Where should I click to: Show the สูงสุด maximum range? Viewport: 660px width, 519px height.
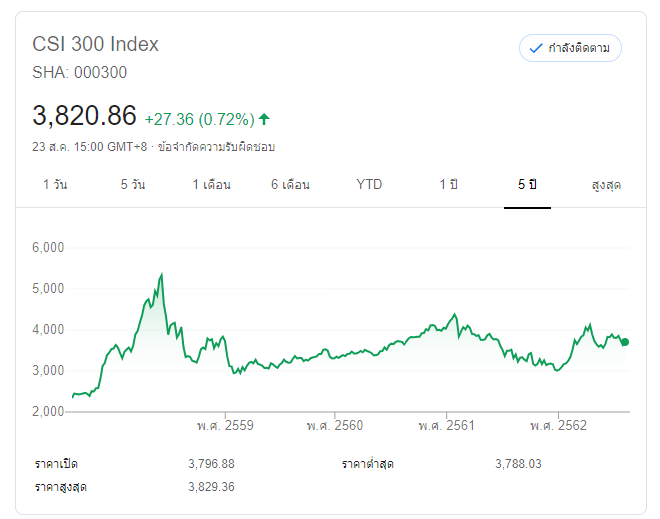tap(606, 185)
